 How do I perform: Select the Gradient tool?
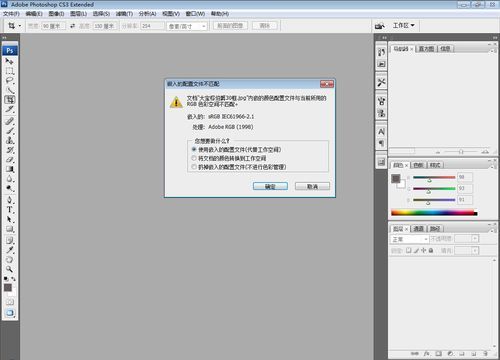click(9, 169)
